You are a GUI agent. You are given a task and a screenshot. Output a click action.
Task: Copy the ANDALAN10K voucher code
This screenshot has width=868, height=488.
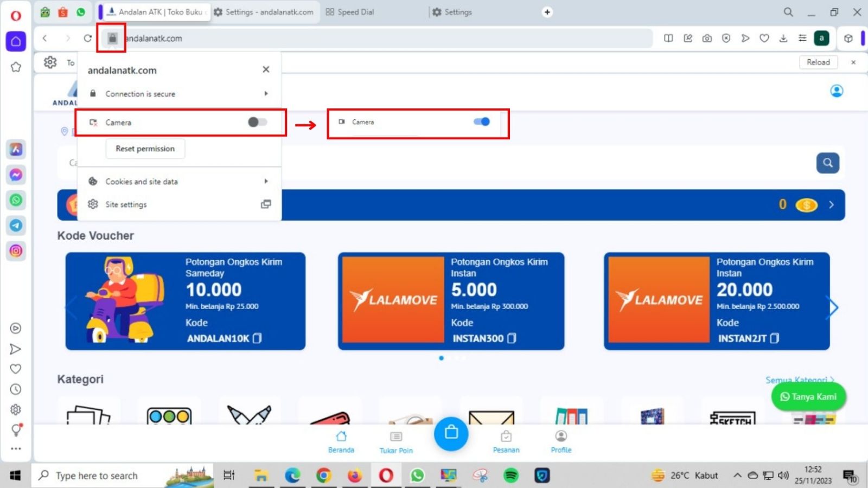(x=257, y=338)
